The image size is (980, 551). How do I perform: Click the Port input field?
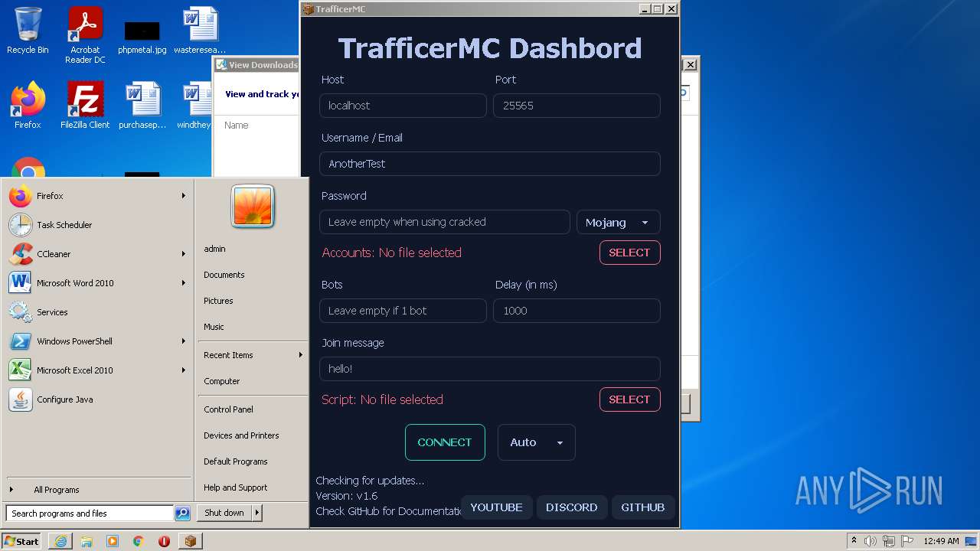(x=577, y=106)
